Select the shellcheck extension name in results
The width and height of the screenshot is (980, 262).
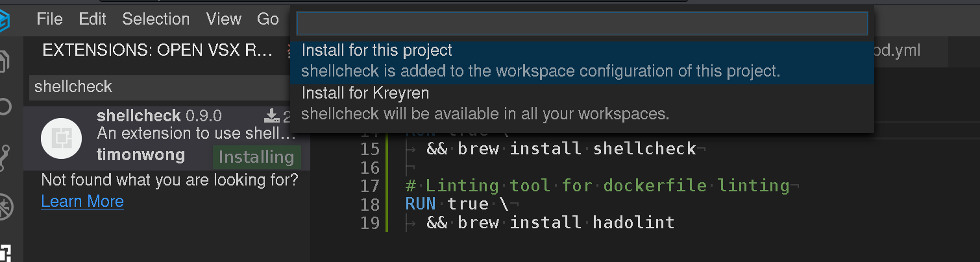[x=138, y=116]
